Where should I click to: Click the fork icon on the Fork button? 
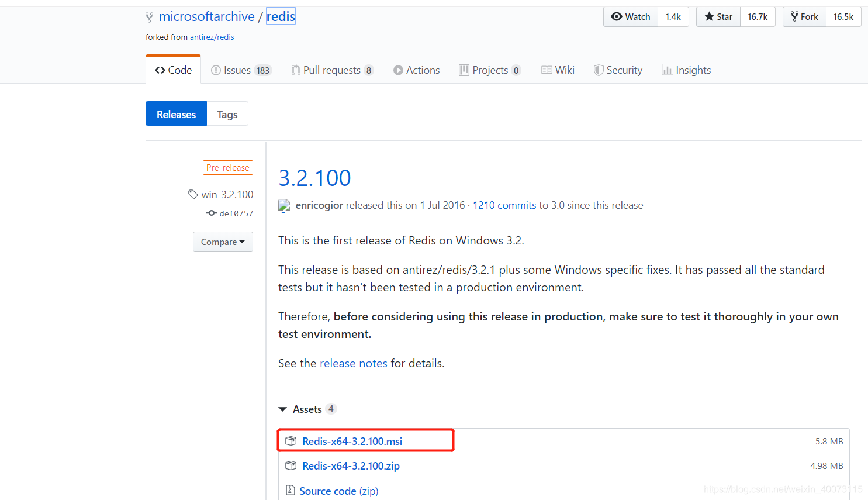click(x=794, y=16)
